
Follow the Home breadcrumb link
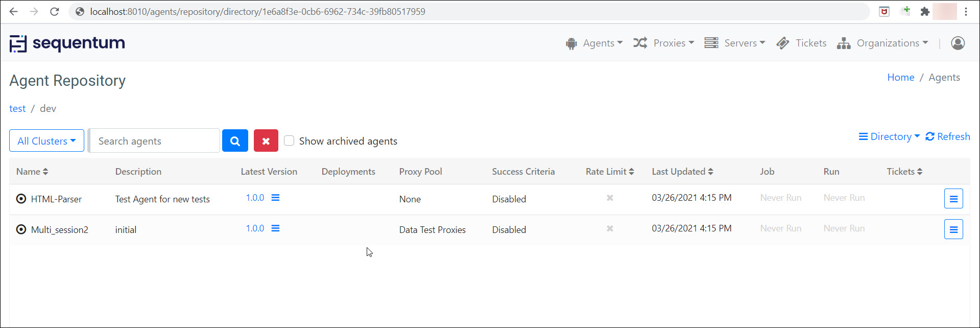[x=901, y=77]
